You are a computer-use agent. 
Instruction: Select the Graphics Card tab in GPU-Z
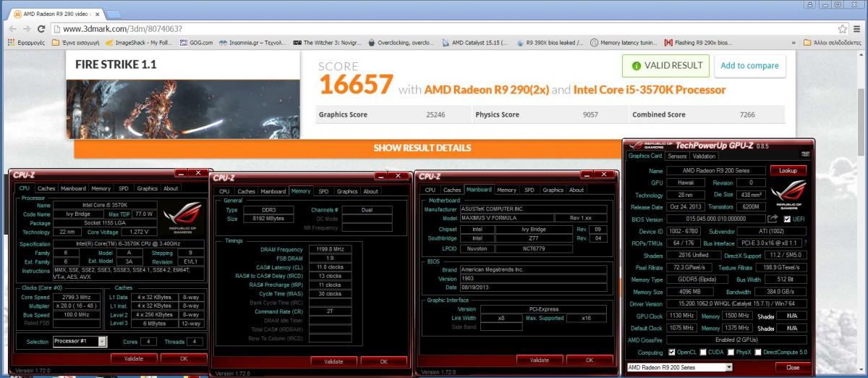645,156
